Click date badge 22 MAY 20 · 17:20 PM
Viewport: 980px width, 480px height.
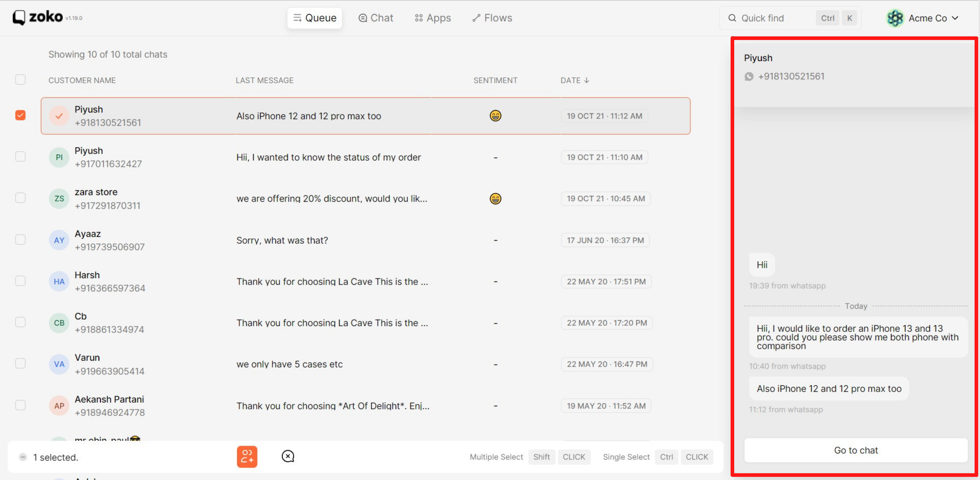pos(607,323)
